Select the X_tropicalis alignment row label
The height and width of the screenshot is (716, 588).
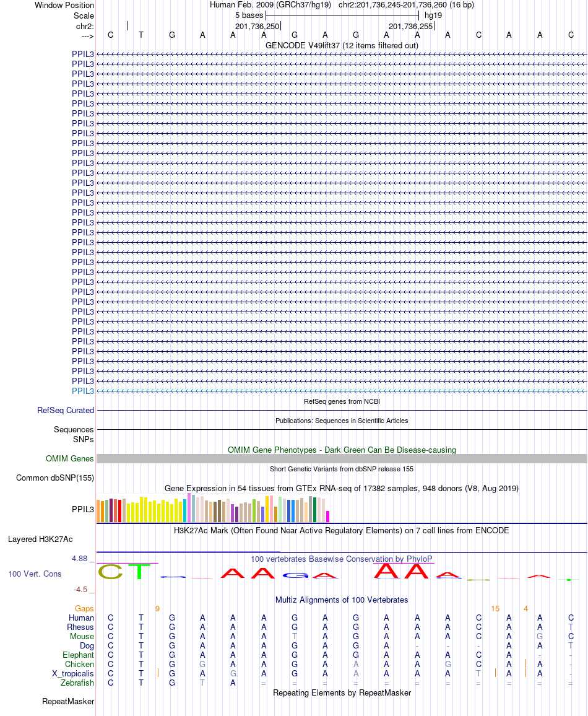[x=73, y=674]
